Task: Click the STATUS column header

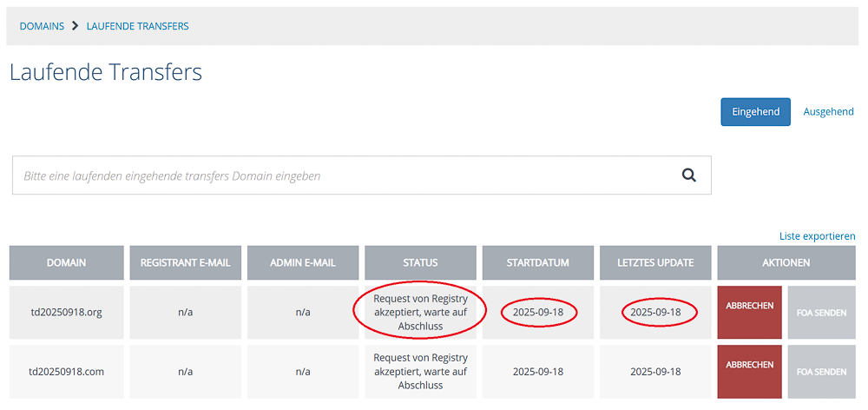Action: point(420,262)
